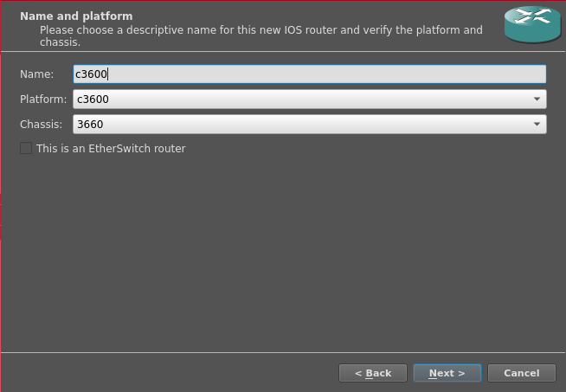Go back with the Back button
The width and height of the screenshot is (566, 392).
(372, 373)
